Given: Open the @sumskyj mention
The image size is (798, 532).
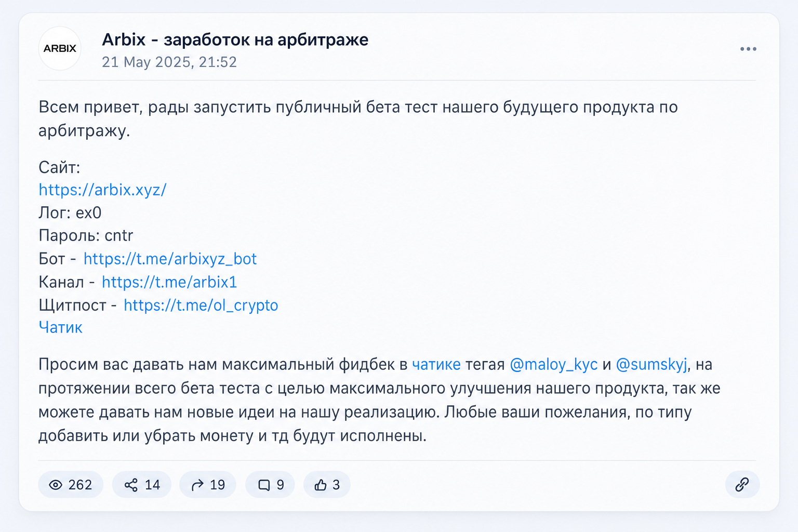Looking at the screenshot, I should pyautogui.click(x=651, y=365).
